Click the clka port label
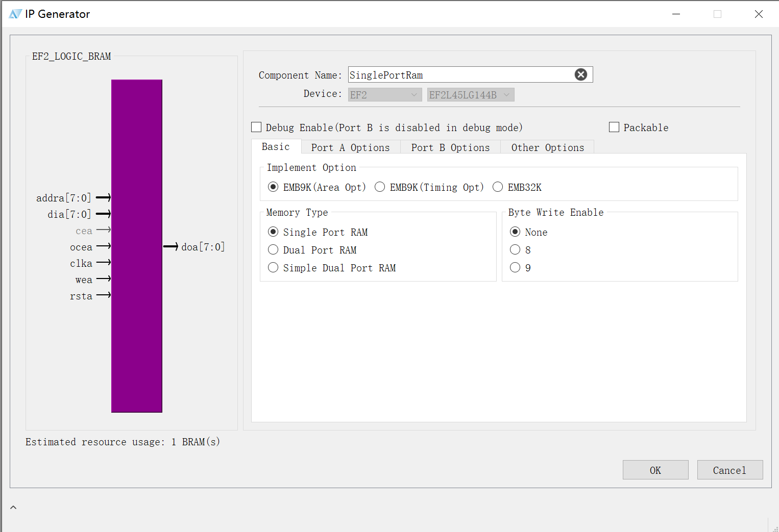The width and height of the screenshot is (779, 532). pos(81,263)
